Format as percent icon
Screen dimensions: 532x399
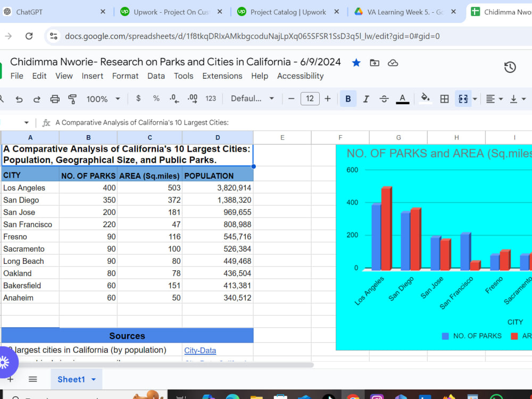[x=156, y=98]
